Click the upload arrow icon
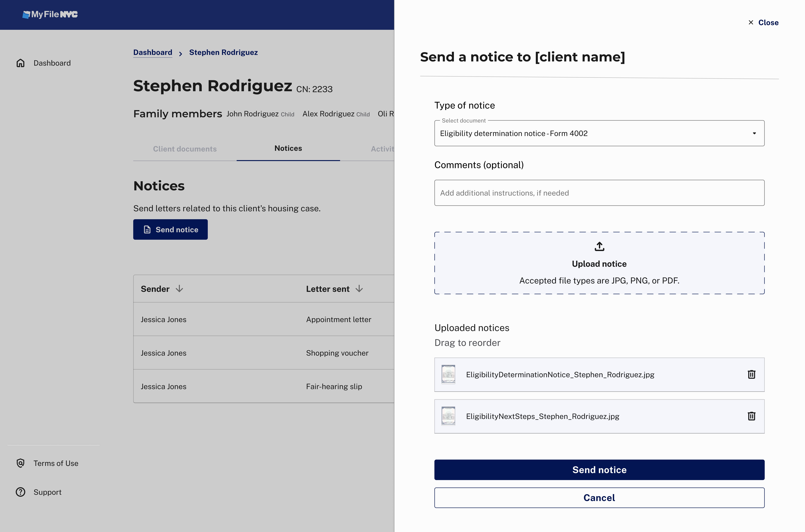Image resolution: width=805 pixels, height=532 pixels. (599, 246)
